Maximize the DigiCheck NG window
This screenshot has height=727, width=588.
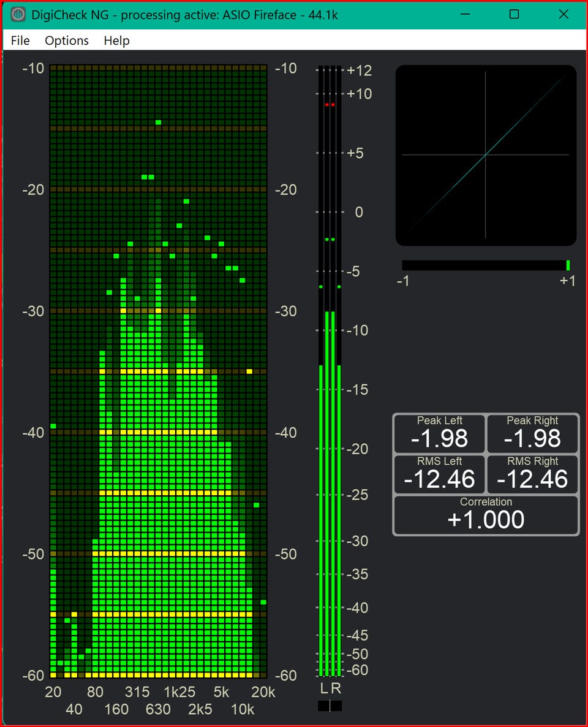tap(514, 14)
